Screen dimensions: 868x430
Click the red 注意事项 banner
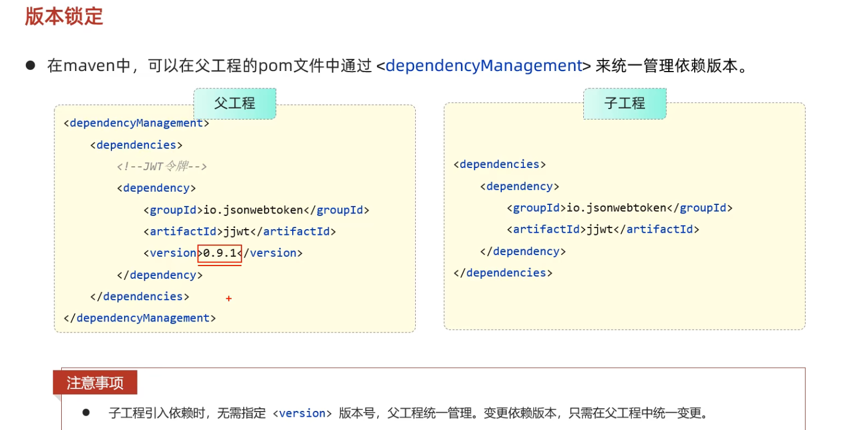tap(95, 383)
